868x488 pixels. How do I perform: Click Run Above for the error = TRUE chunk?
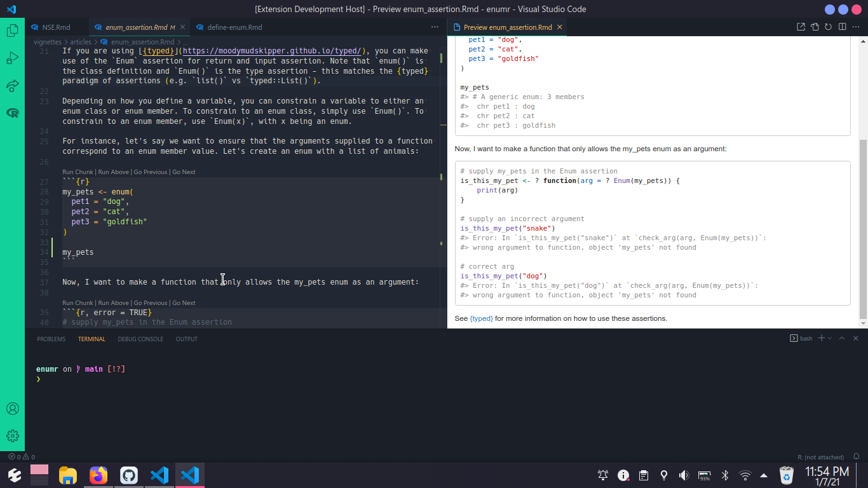(113, 303)
